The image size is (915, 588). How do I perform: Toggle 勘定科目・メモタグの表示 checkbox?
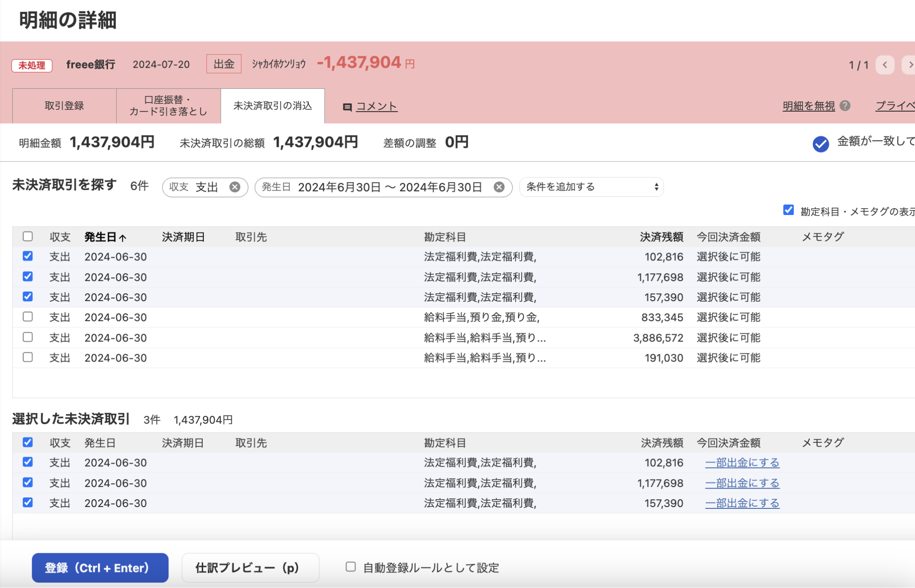pos(788,210)
